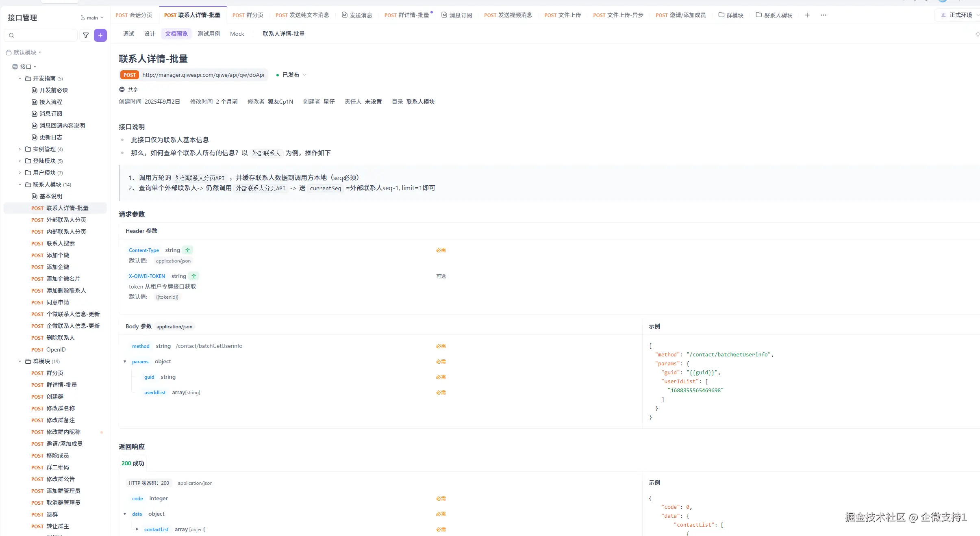Open 更新日志 document
Image resolution: width=980 pixels, height=536 pixels.
point(51,137)
